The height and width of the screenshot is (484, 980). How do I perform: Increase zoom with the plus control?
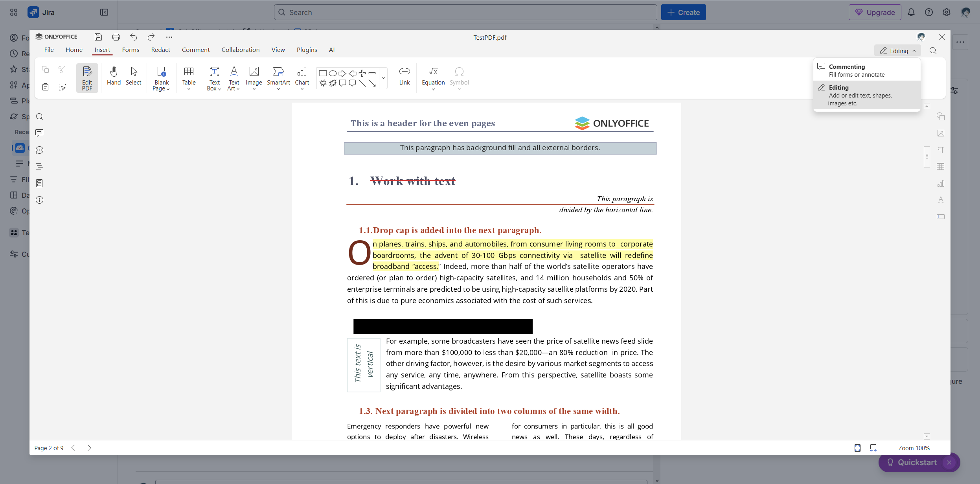[940, 448]
